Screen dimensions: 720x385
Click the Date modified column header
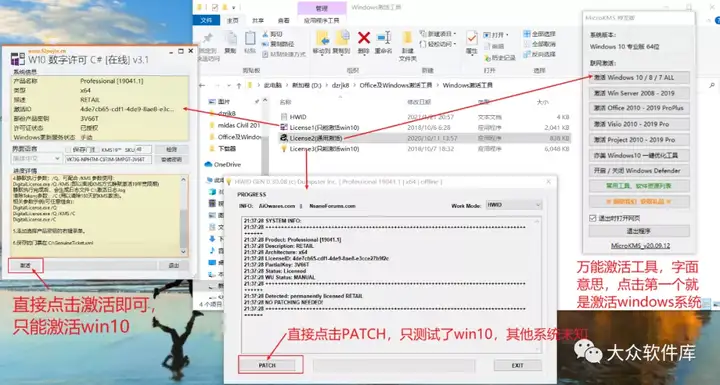point(419,102)
